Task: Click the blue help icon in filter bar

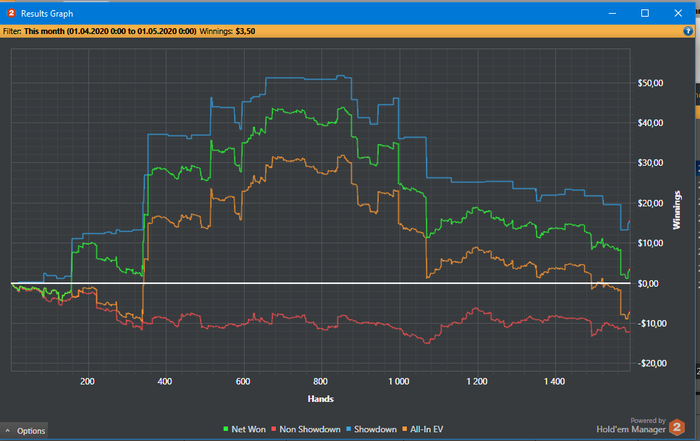Action: tap(688, 31)
